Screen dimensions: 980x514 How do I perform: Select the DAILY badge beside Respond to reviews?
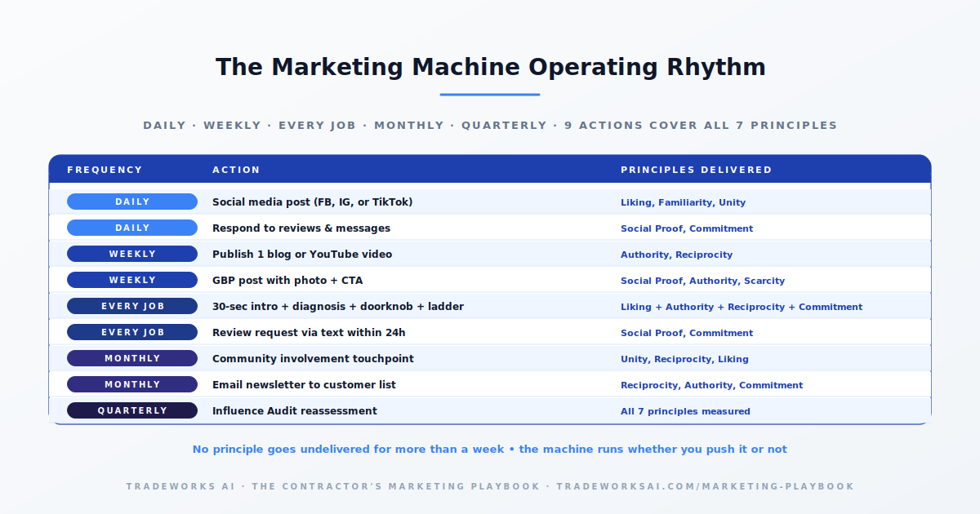click(132, 228)
